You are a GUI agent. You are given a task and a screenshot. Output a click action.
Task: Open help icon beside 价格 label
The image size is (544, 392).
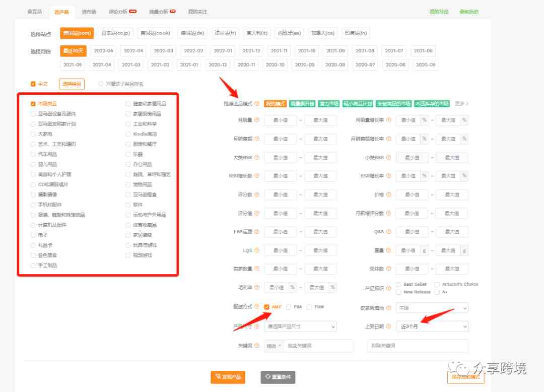(x=388, y=194)
